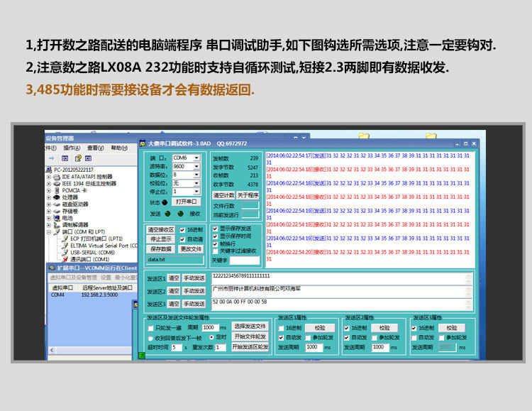Open the 波特率 9600 dropdown
Viewport: 532px width, 411px height.
(196, 166)
